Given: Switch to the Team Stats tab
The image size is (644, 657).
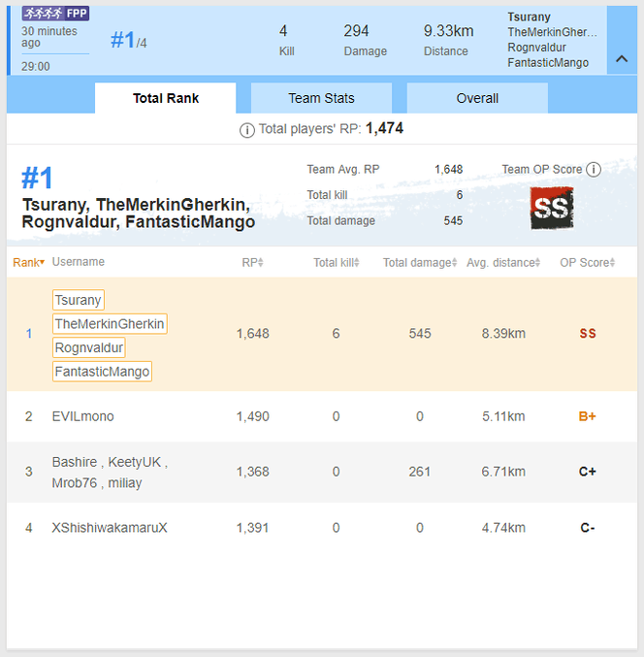Looking at the screenshot, I should point(321,98).
